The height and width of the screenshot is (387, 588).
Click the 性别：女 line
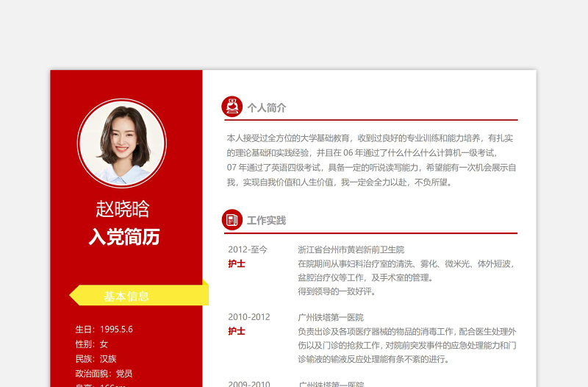click(91, 344)
